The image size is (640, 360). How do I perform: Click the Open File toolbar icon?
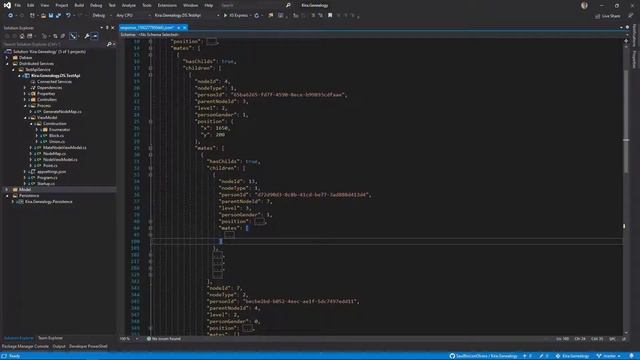tap(43, 16)
